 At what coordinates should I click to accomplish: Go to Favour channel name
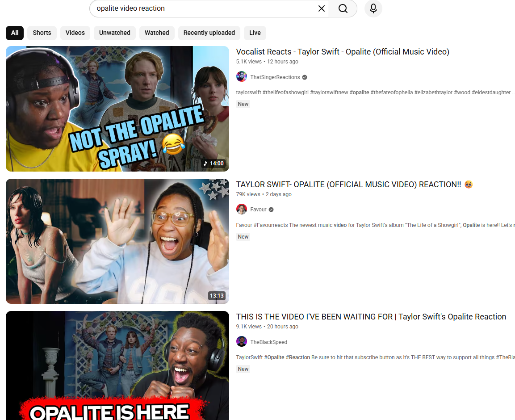coord(258,210)
